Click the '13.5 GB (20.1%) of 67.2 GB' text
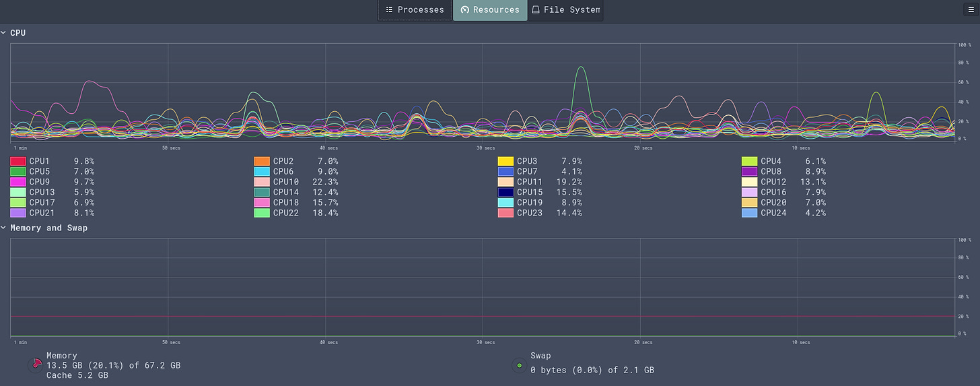 [x=113, y=365]
